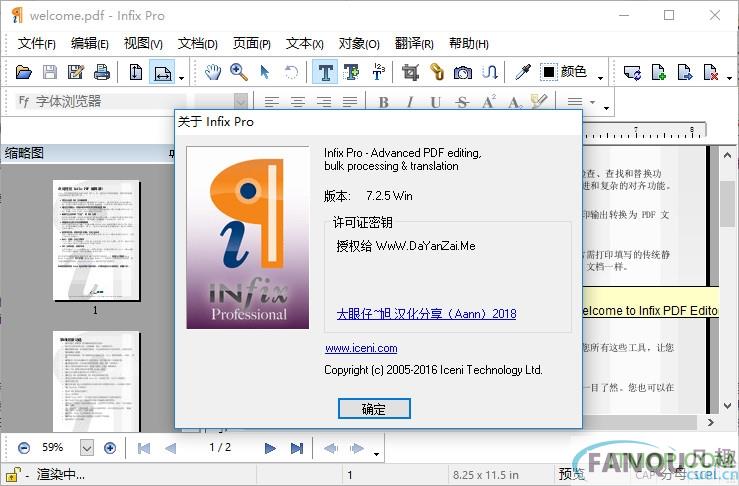Select the second page thumbnail
This screenshot has width=739, height=486.
(x=96, y=381)
